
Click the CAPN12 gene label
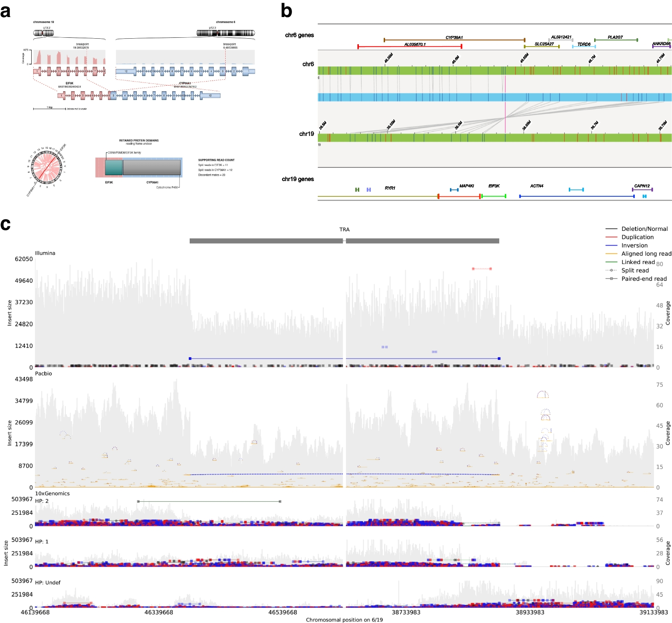click(642, 186)
